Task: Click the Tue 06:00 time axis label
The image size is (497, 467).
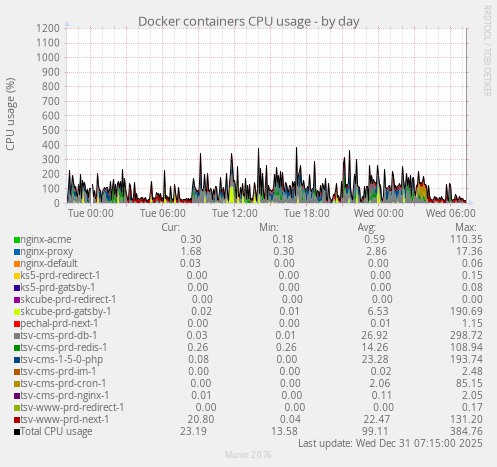Action: coord(163,213)
